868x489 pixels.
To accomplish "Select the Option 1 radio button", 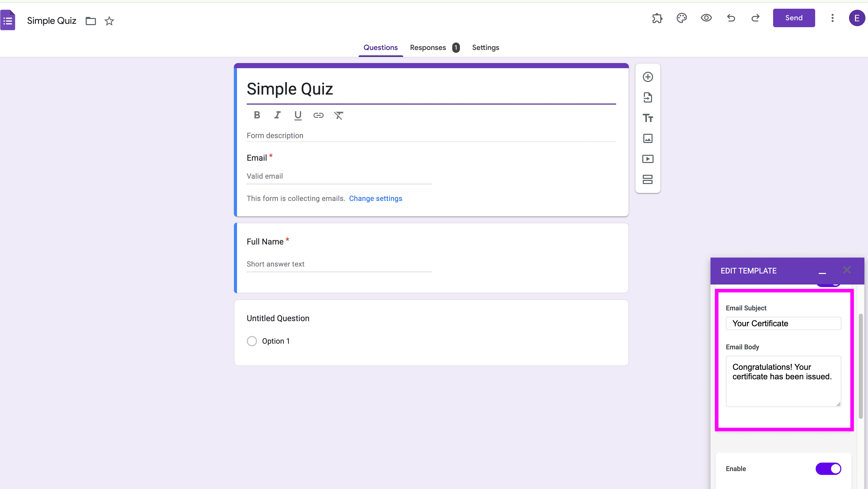I will [x=252, y=341].
